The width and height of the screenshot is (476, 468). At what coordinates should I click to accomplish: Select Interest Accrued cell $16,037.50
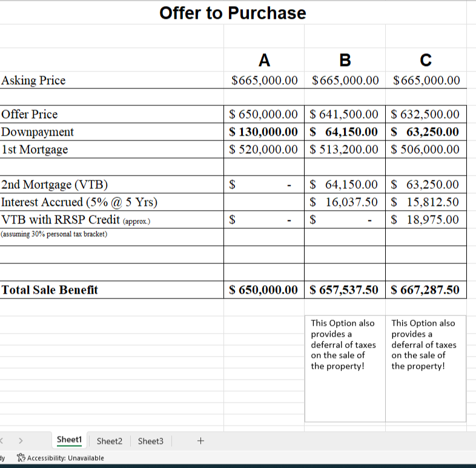pos(345,202)
